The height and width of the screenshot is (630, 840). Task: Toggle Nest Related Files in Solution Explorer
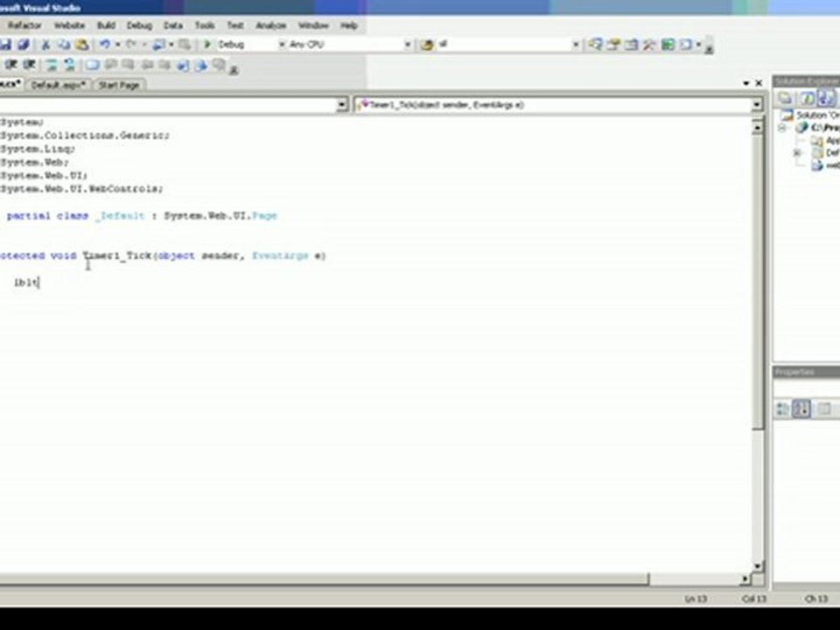pyautogui.click(x=825, y=98)
